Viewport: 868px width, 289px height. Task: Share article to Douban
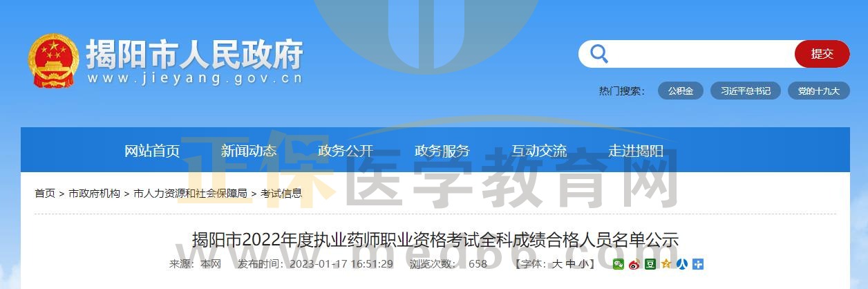[x=650, y=264]
